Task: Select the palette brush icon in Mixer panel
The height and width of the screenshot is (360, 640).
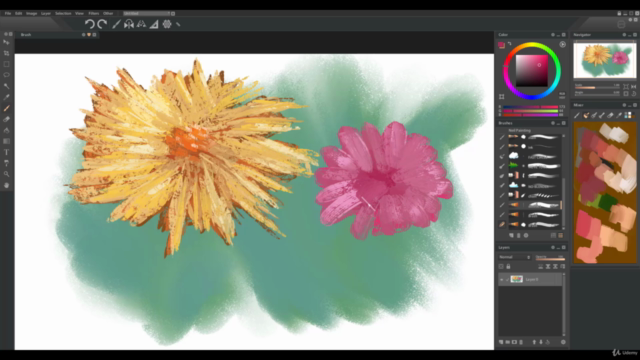Action: [586, 116]
